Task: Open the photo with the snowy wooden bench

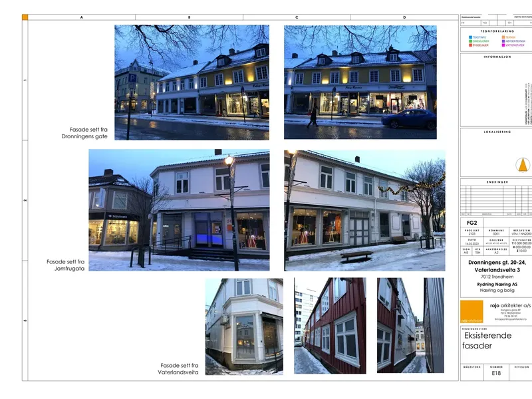Action: click(364, 210)
